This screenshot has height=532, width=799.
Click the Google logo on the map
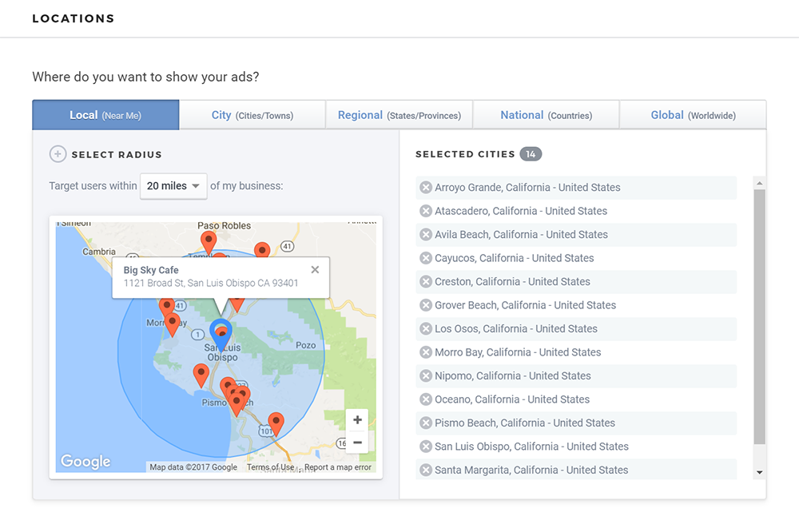click(x=85, y=461)
